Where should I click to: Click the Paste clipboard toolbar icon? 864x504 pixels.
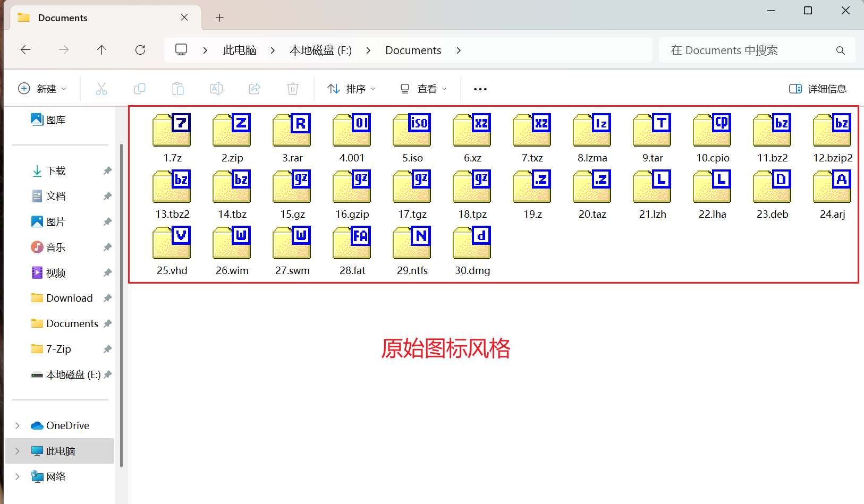[178, 89]
